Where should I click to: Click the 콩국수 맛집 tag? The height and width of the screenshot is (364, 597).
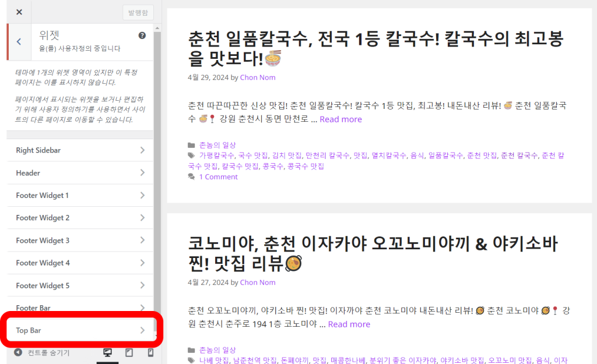(x=305, y=166)
